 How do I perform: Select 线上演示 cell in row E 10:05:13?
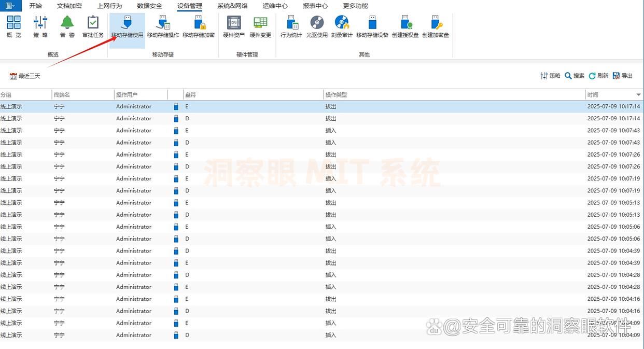click(11, 203)
